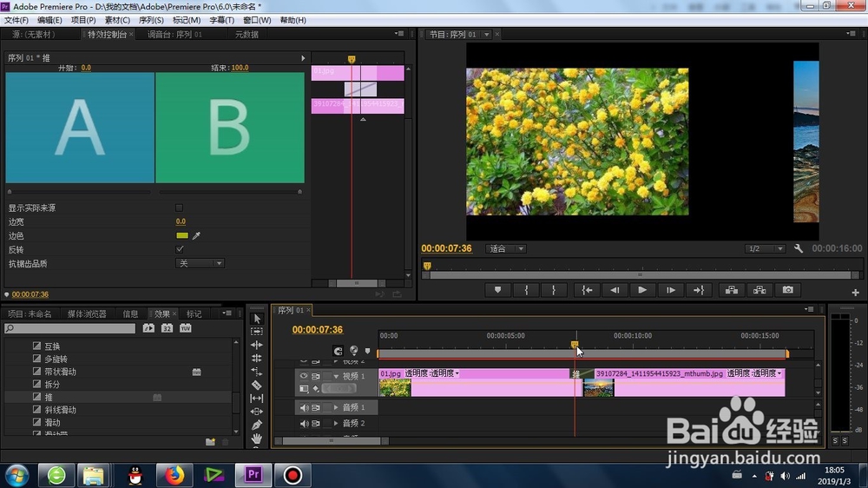Image resolution: width=868 pixels, height=488 pixels.
Task: Click the A start position slider
Action: coord(10,192)
